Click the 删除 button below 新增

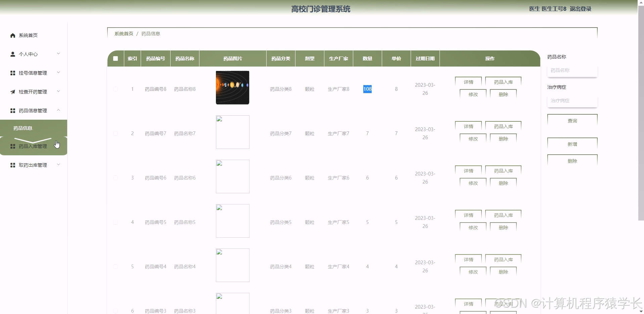pyautogui.click(x=572, y=161)
